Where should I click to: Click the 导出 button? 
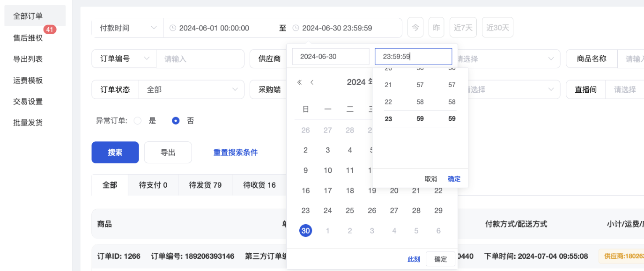point(168,153)
